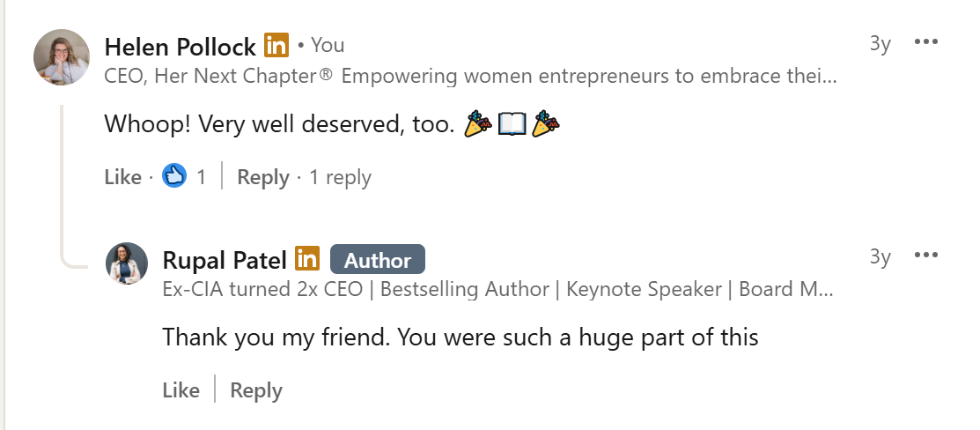Like Rupal Patel's reply
Screen dimensions: 980x430
181,390
